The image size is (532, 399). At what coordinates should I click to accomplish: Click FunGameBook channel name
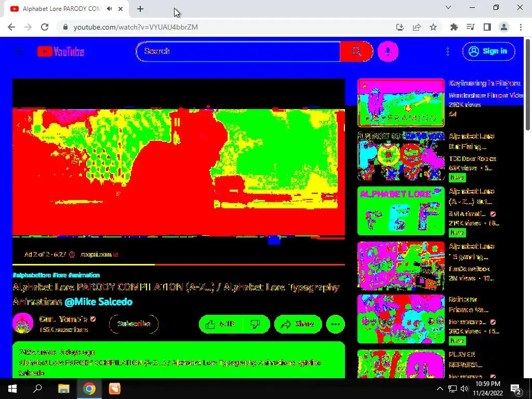pyautogui.click(x=469, y=269)
